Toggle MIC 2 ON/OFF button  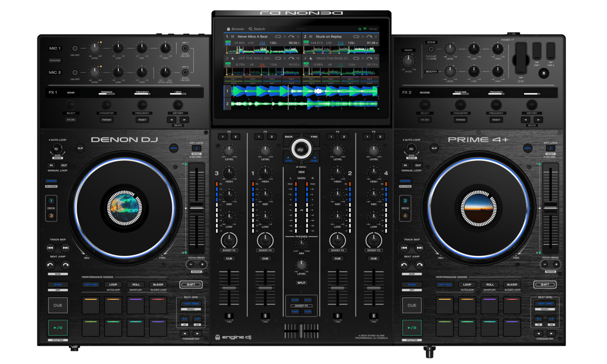point(75,72)
